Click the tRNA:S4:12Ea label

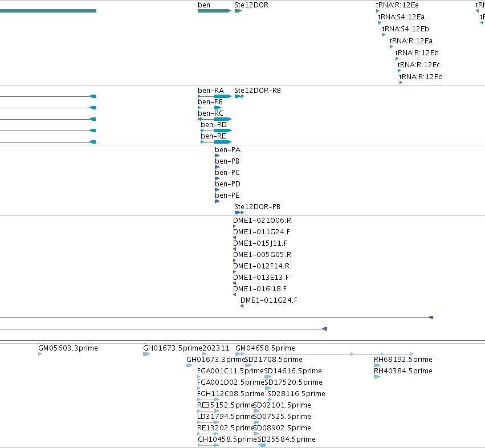[x=401, y=17]
